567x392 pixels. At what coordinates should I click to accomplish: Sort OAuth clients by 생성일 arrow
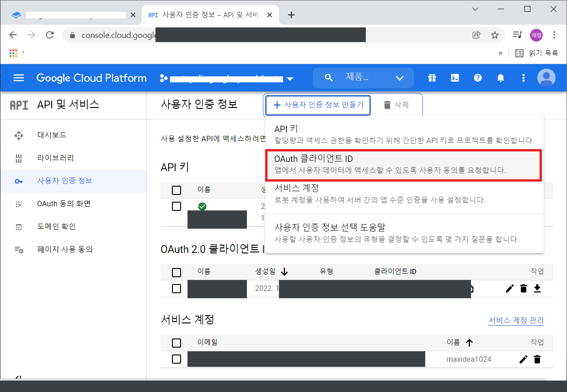point(284,272)
